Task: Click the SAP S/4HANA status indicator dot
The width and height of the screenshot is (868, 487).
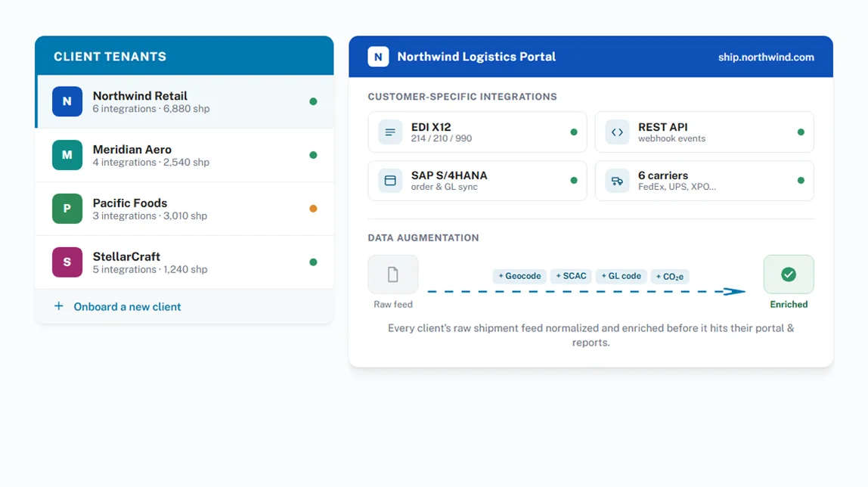Action: 573,181
